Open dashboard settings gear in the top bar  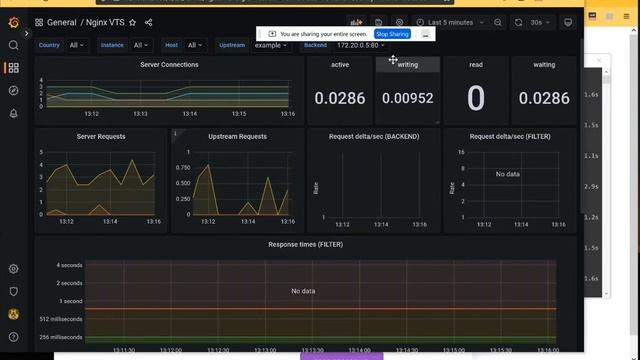400,22
